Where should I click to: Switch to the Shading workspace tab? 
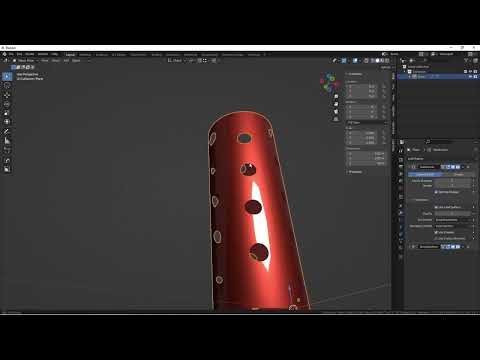156,55
